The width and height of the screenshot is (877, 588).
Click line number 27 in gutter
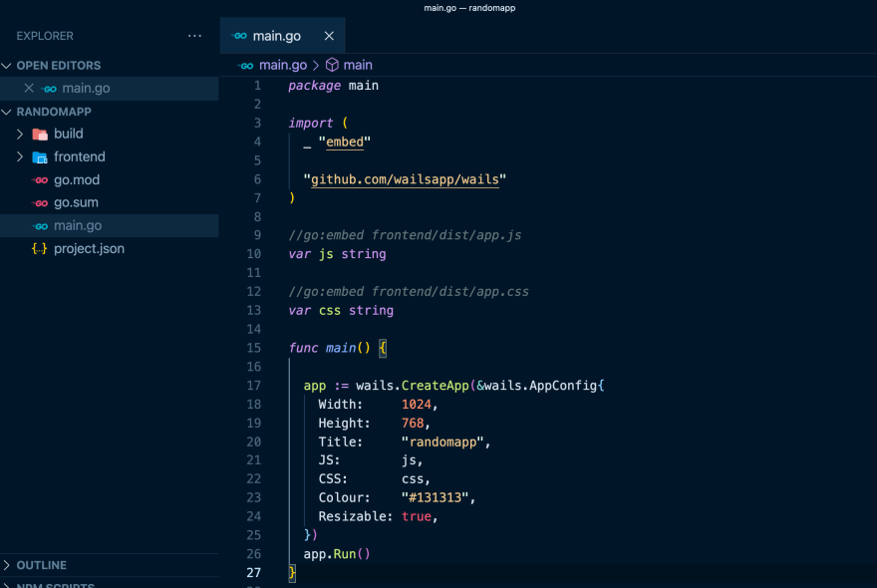point(254,573)
